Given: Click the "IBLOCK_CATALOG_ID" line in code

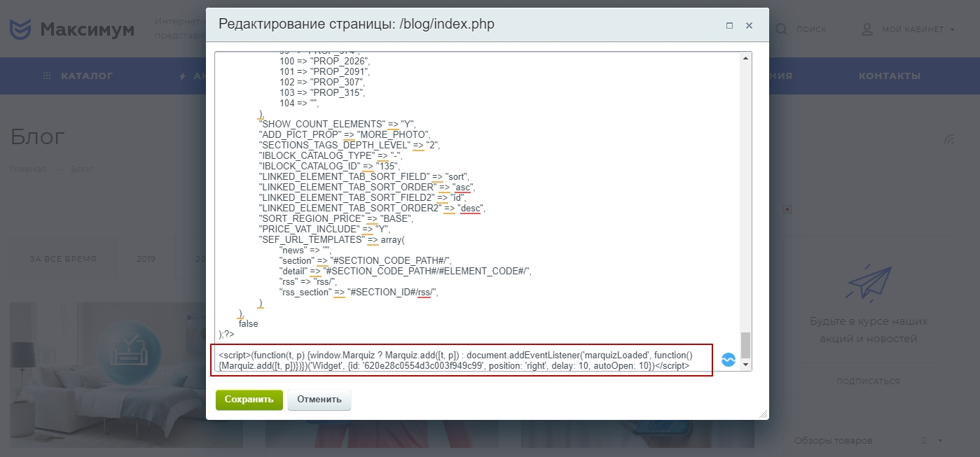Looking at the screenshot, I should 329,166.
